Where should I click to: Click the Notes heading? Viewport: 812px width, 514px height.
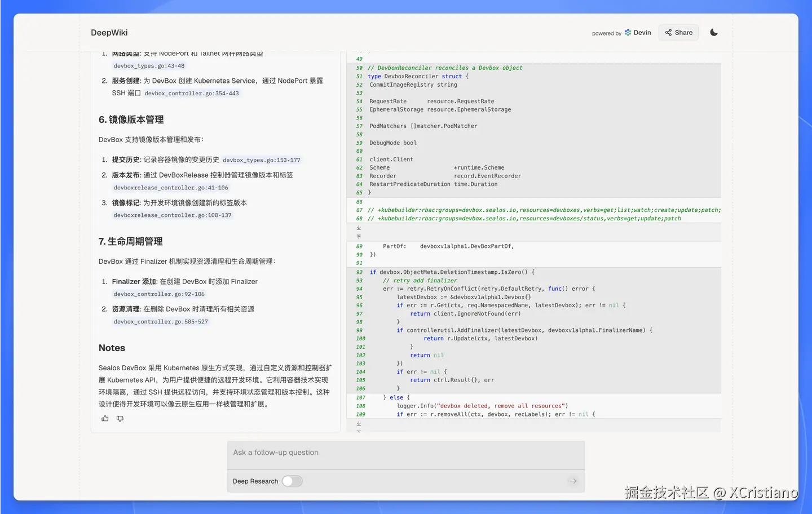pyautogui.click(x=112, y=348)
